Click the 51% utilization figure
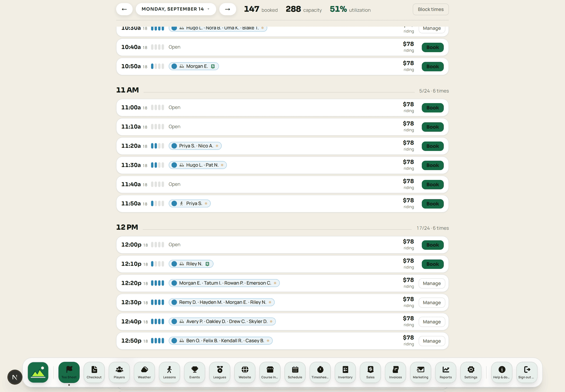The height and width of the screenshot is (392, 565). click(338, 9)
